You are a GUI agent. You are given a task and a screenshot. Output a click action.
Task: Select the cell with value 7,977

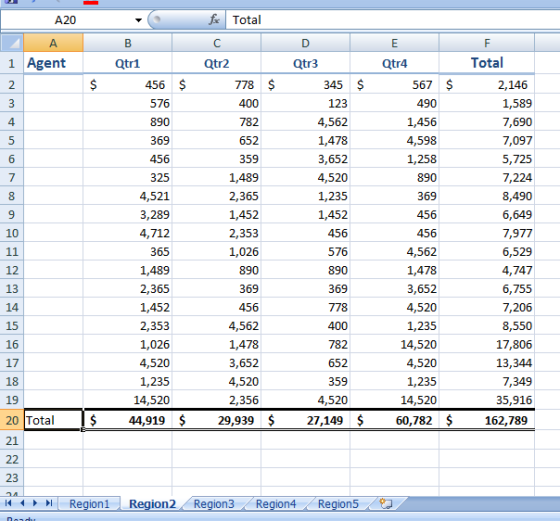tap(487, 233)
